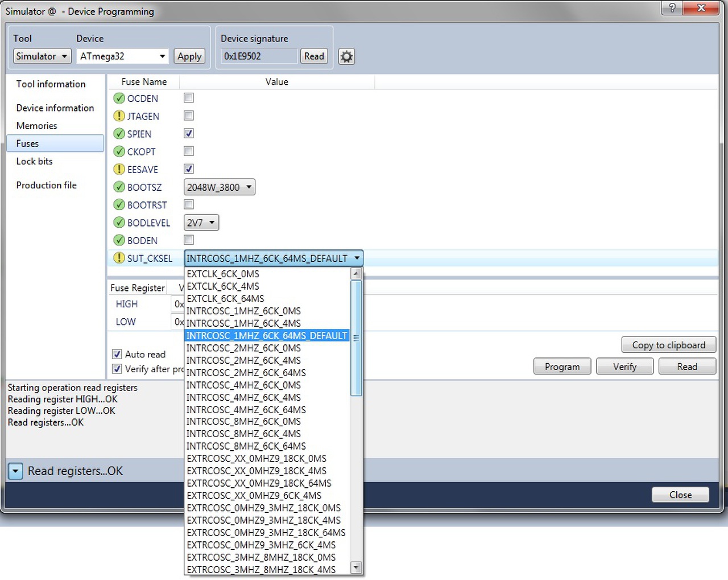Enable the OCDEN fuse checkbox
This screenshot has height=580, width=728.
click(x=189, y=98)
